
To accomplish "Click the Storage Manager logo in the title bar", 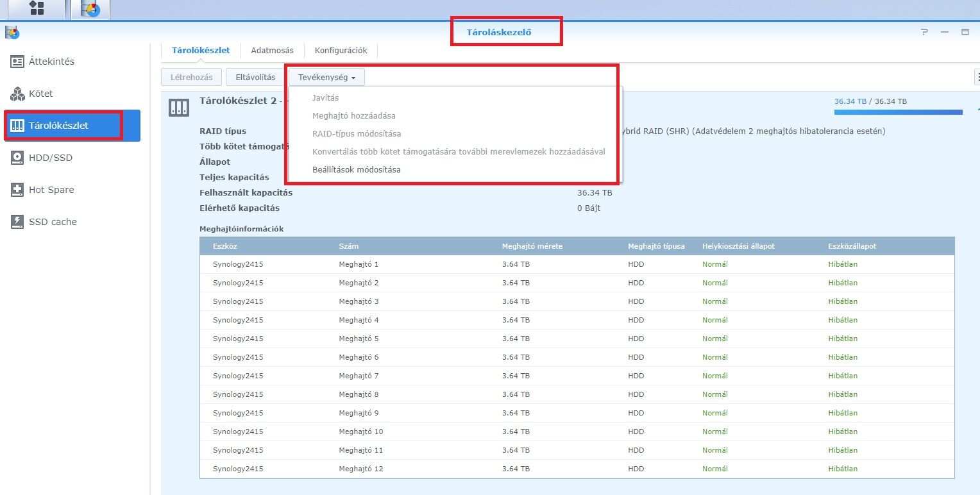I will tap(12, 32).
